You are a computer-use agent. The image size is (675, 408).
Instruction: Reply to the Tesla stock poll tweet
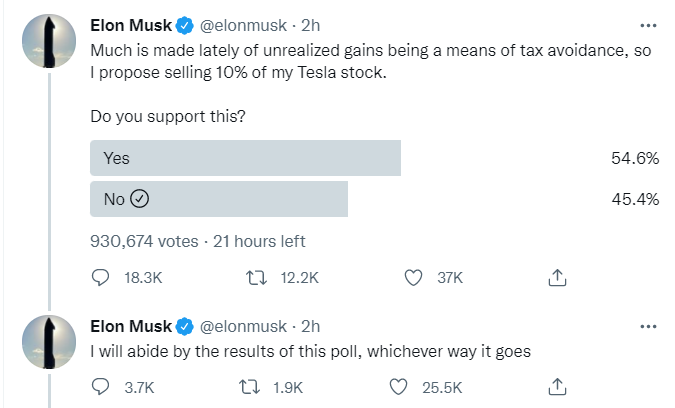click(x=101, y=278)
